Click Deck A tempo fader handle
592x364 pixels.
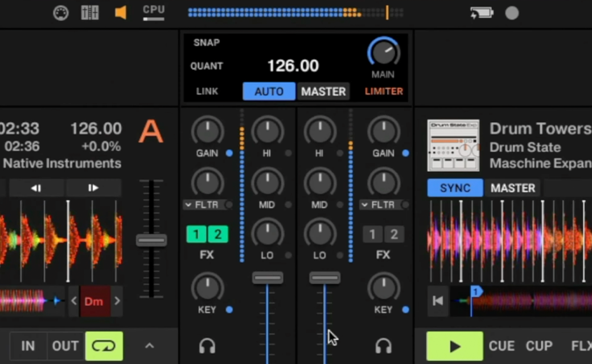click(151, 240)
